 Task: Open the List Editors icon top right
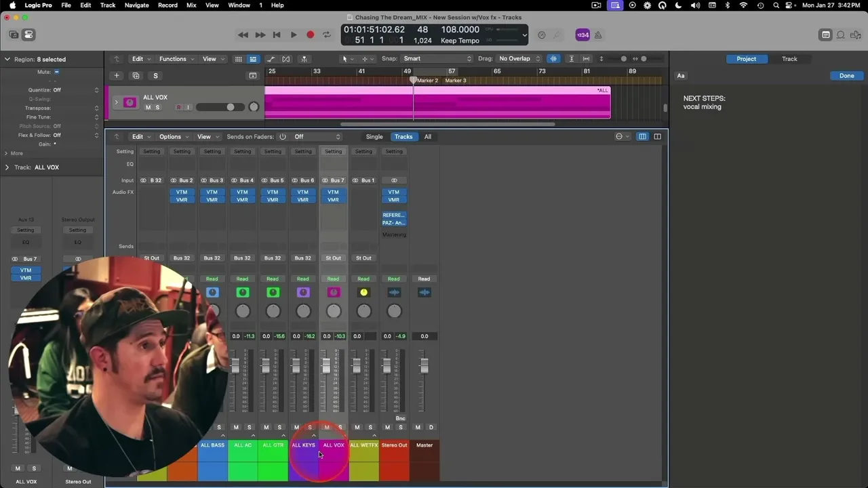(826, 35)
